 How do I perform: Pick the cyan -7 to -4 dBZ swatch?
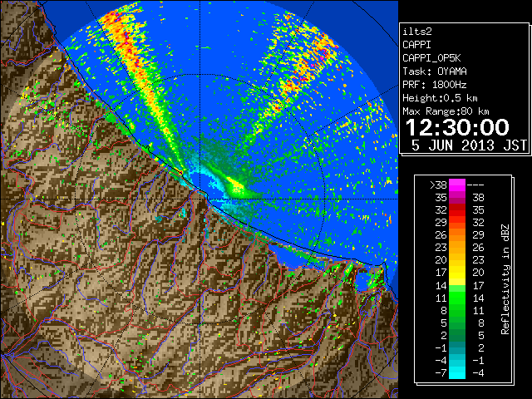[457, 373]
